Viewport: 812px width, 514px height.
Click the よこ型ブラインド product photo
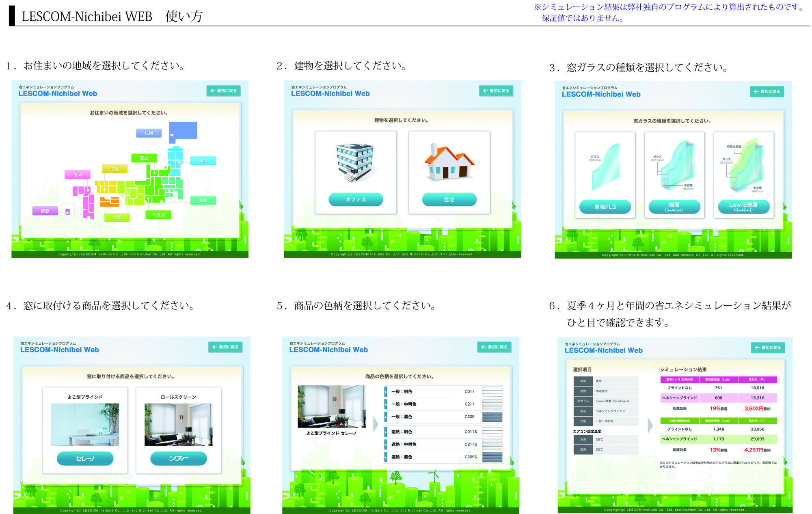coord(85,425)
